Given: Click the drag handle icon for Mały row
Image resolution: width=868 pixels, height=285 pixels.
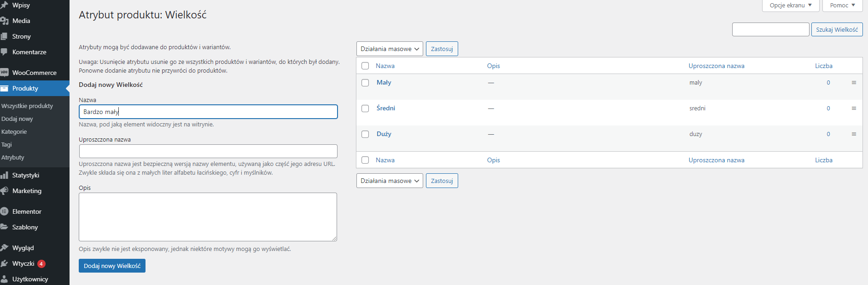Looking at the screenshot, I should pos(854,83).
